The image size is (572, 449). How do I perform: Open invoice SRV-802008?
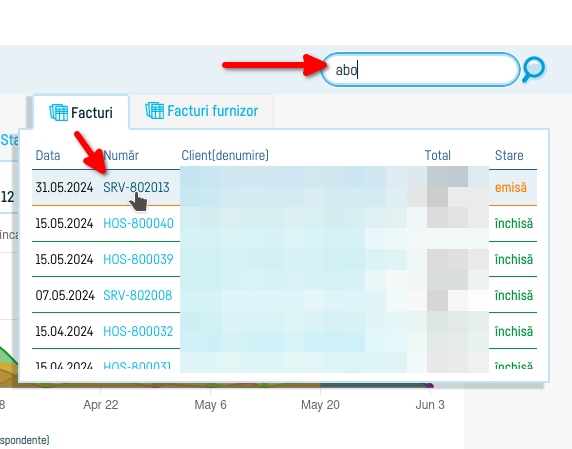coord(138,295)
